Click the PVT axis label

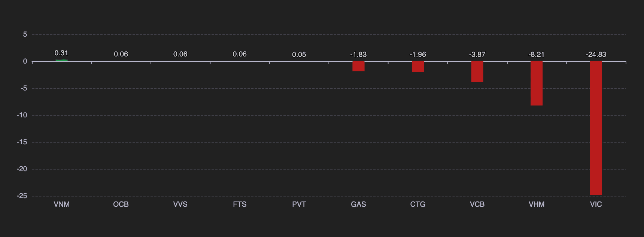pyautogui.click(x=299, y=204)
